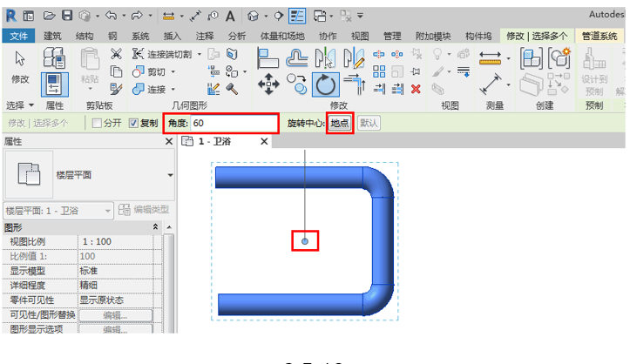This screenshot has height=364, width=630.
Task: Uncheck the 复制 checkbox
Action: (133, 123)
